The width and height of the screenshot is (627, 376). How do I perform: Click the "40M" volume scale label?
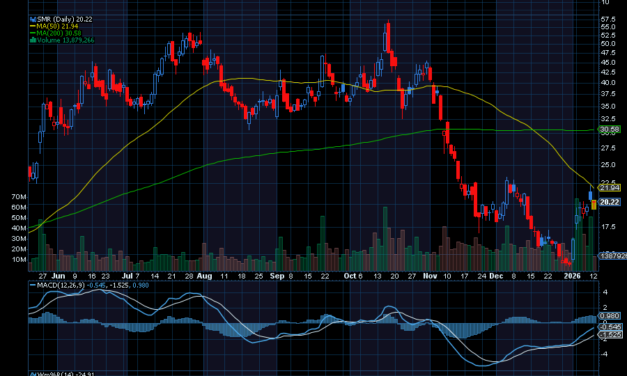19,228
